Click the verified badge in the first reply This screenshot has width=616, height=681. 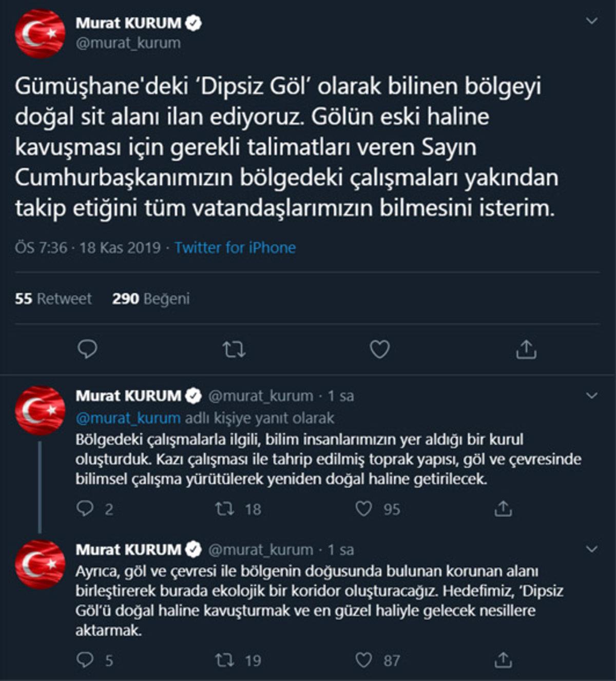click(194, 396)
